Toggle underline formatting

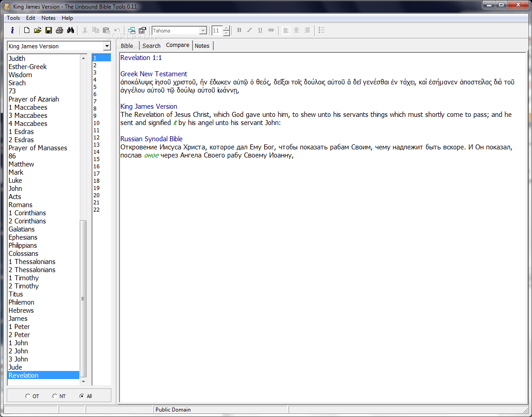point(260,30)
